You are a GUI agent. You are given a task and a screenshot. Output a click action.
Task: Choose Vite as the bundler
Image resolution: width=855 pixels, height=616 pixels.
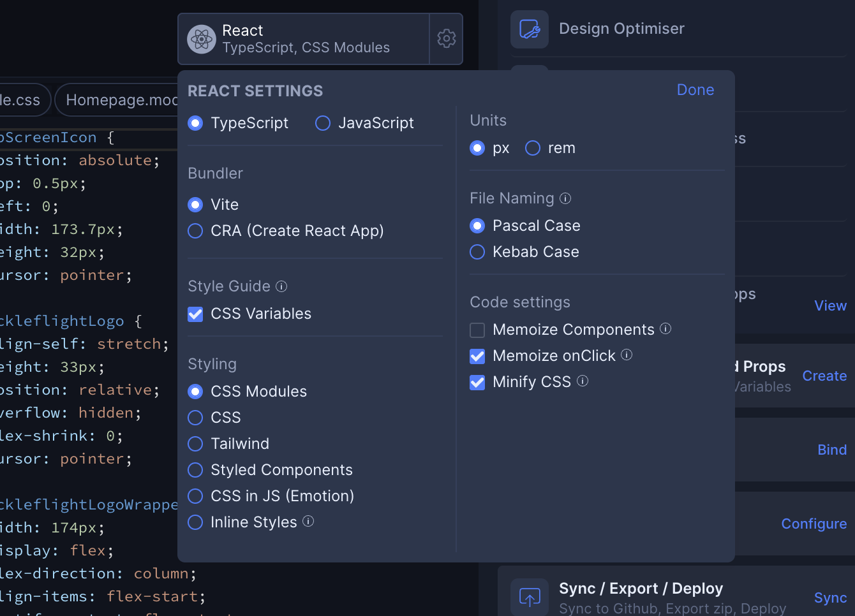195,205
